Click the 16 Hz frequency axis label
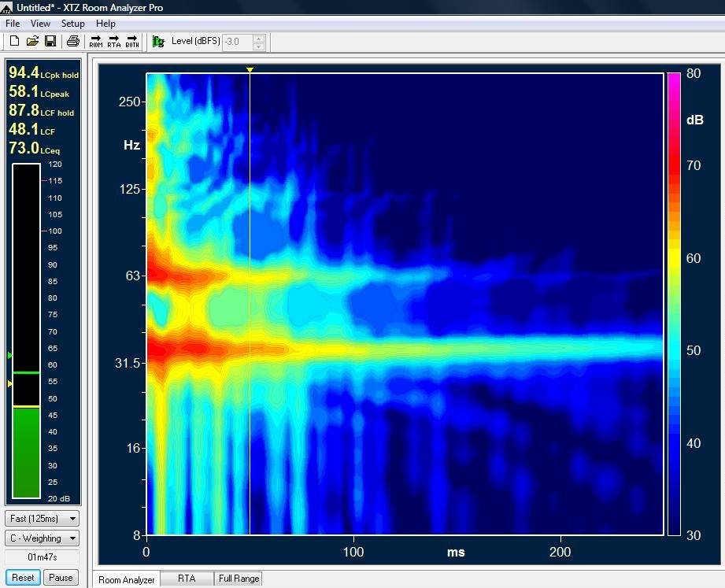725x588 pixels. 133,448
